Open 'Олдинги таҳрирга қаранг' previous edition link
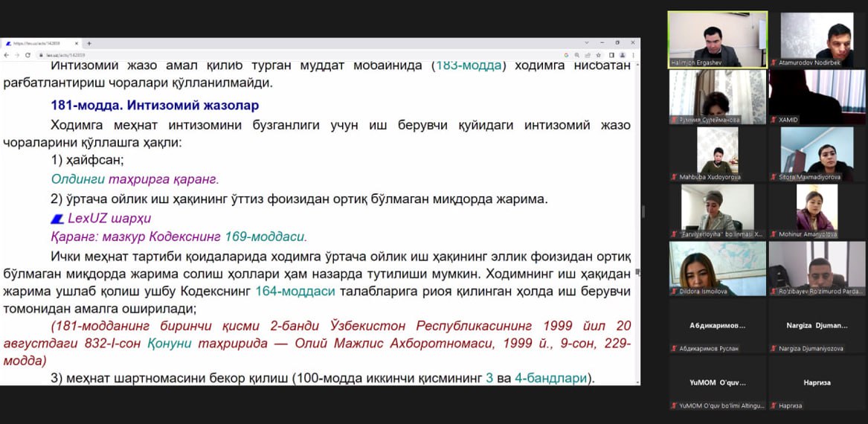Viewport: 868px width, 424px height. [135, 179]
